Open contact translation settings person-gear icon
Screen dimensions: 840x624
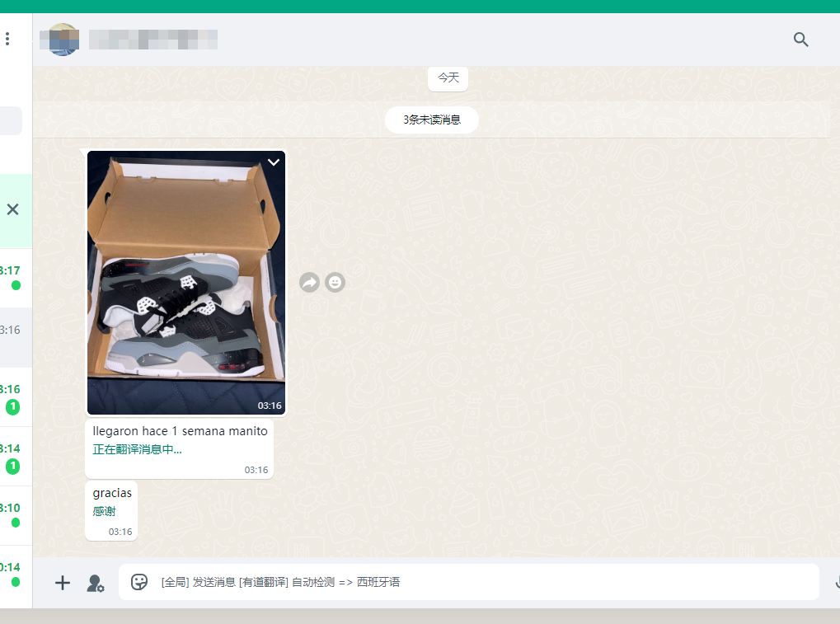[x=96, y=583]
